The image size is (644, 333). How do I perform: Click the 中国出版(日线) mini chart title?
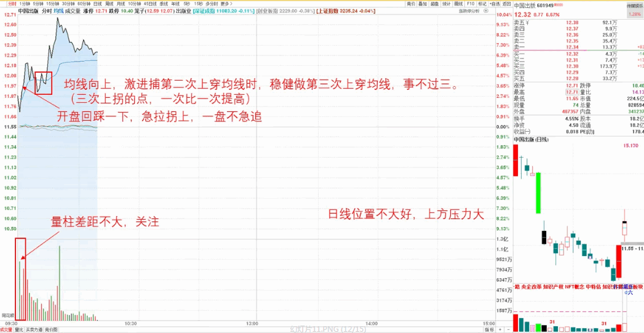532,140
